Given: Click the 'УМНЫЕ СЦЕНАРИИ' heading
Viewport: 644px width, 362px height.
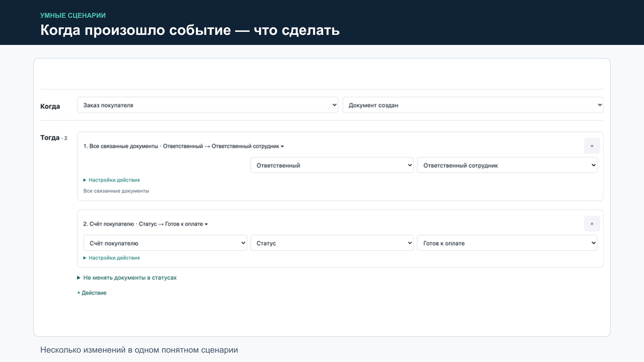Looking at the screenshot, I should (73, 15).
